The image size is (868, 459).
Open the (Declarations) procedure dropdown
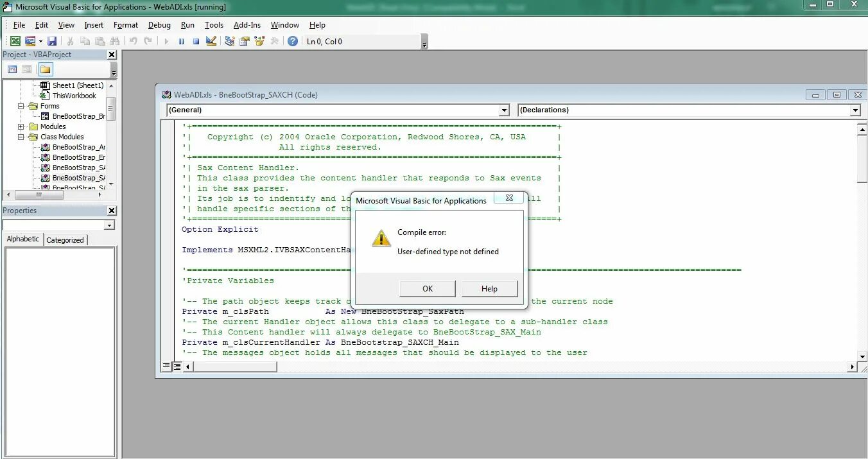(855, 110)
